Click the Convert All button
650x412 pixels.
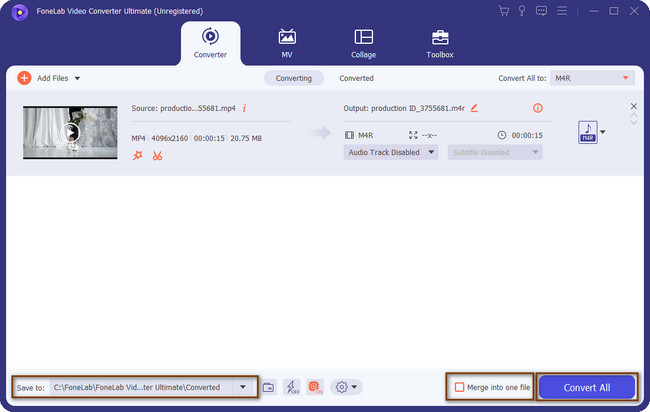[587, 388]
